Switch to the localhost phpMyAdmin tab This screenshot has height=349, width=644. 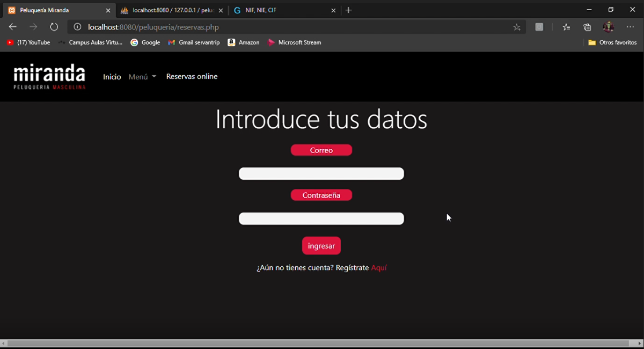pyautogui.click(x=169, y=10)
